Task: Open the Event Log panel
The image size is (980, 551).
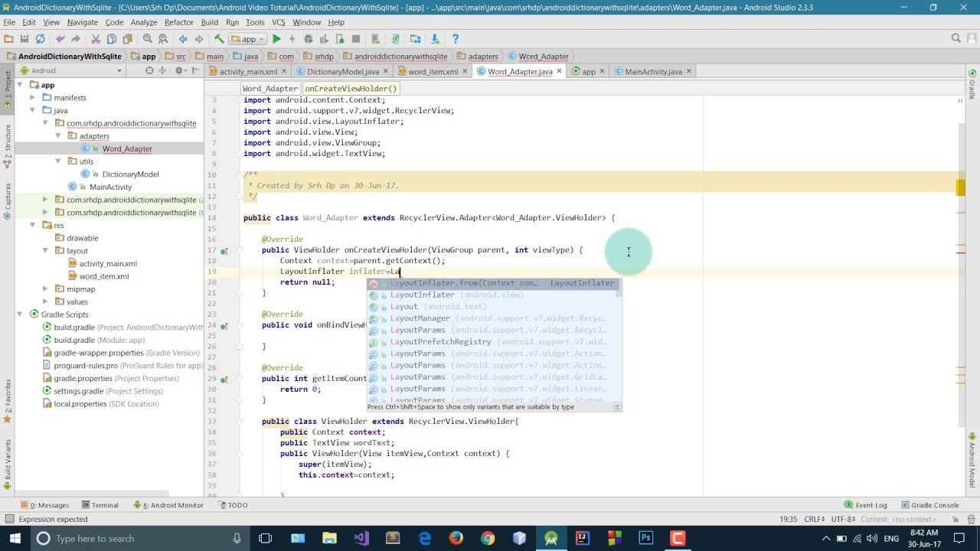Action: point(866,505)
